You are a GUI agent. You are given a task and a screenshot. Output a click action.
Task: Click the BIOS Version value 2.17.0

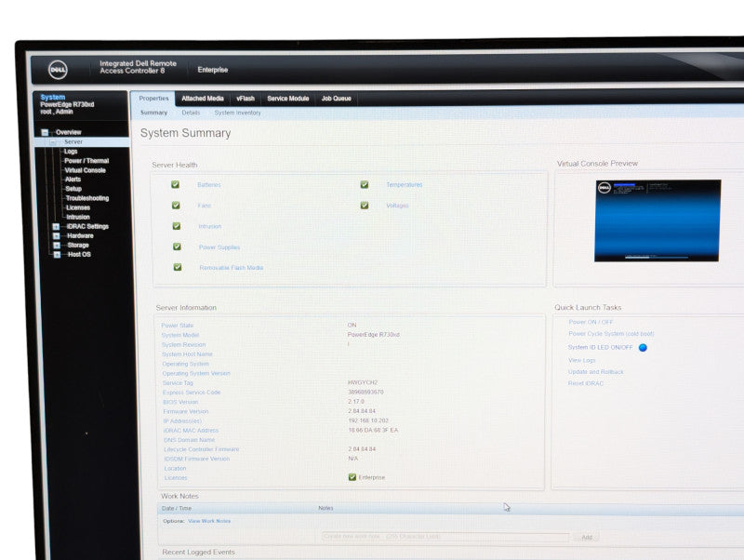point(356,402)
